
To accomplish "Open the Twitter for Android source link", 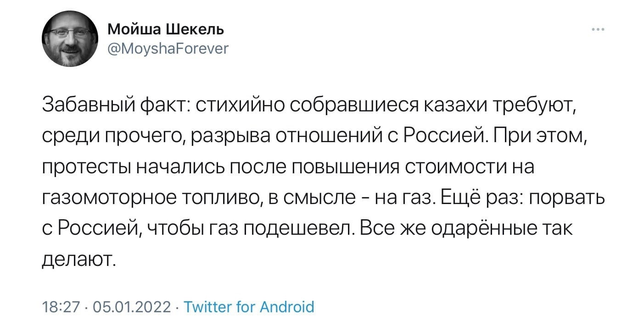I will 249,306.
